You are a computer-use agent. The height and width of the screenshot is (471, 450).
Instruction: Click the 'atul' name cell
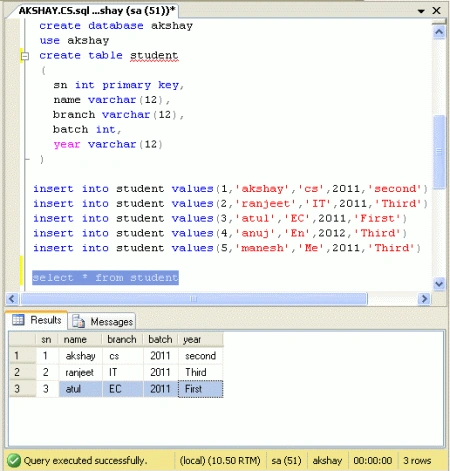point(80,389)
